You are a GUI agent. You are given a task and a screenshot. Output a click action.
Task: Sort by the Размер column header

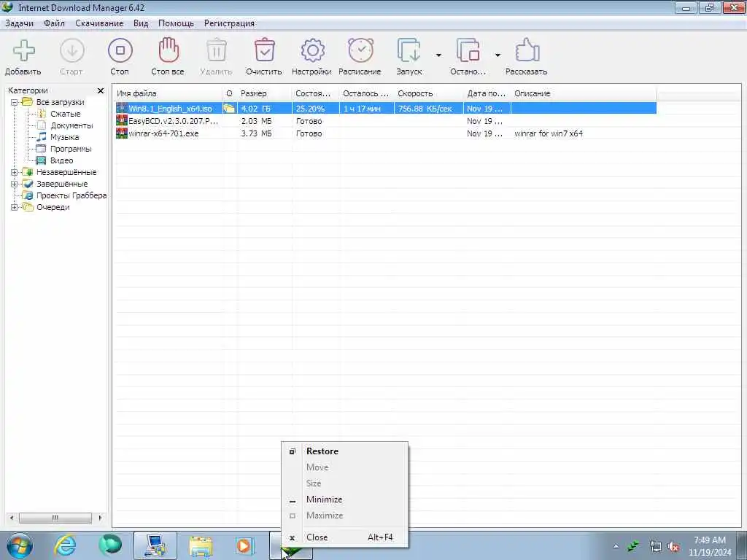point(264,93)
